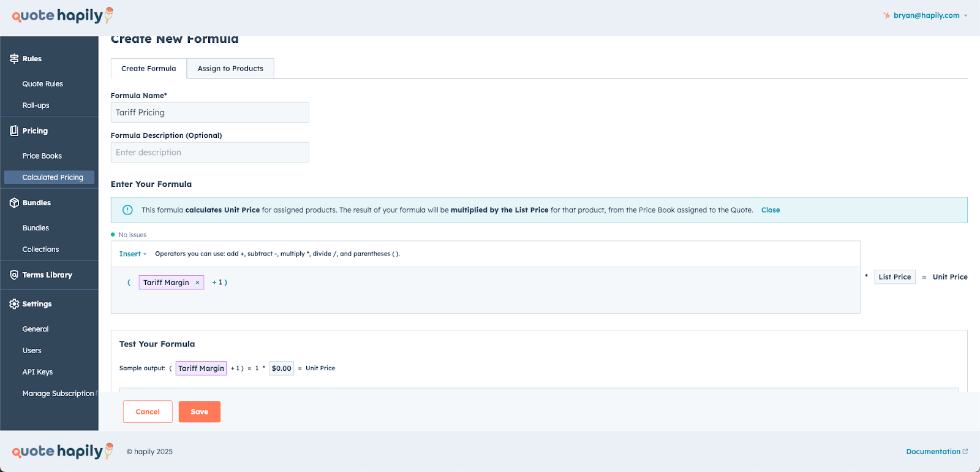Close the formula information banner

click(770, 210)
